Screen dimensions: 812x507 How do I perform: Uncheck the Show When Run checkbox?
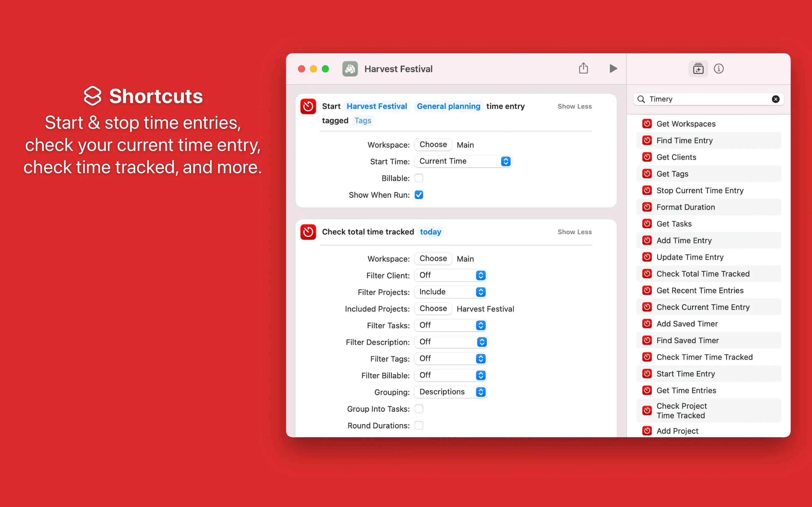419,195
